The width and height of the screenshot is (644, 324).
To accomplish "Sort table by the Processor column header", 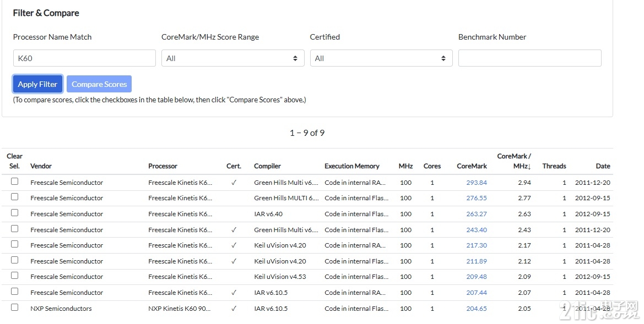I will coord(163,166).
